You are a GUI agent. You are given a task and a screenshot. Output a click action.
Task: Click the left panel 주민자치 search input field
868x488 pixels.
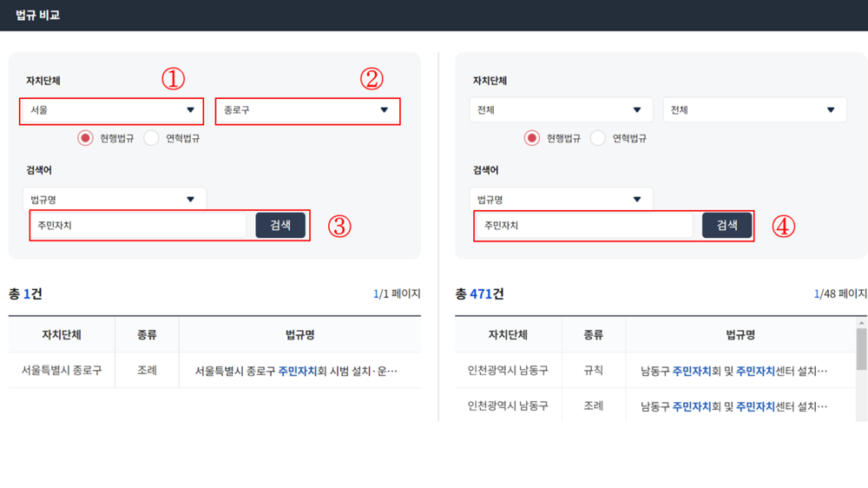tap(139, 226)
